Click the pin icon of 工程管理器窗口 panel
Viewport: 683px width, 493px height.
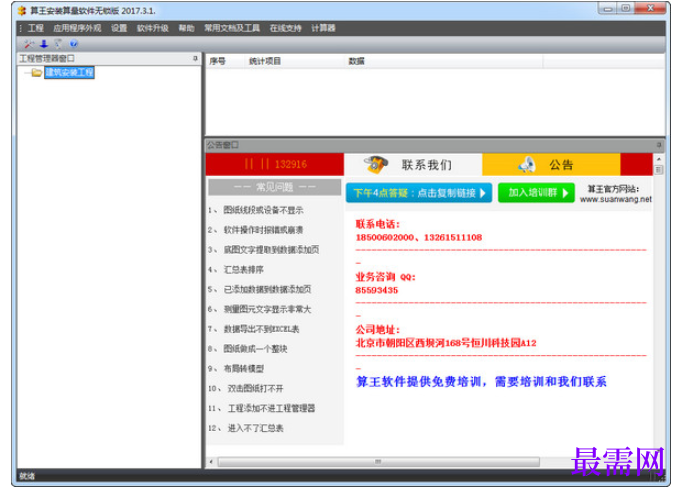click(x=195, y=58)
